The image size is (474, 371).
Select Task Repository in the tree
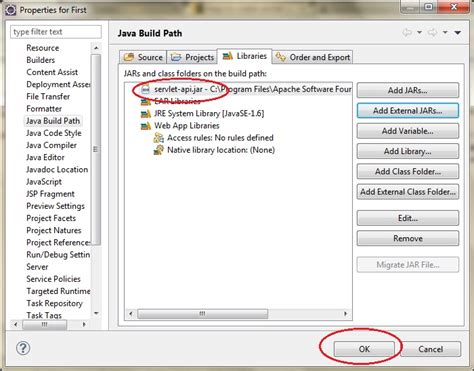point(54,303)
